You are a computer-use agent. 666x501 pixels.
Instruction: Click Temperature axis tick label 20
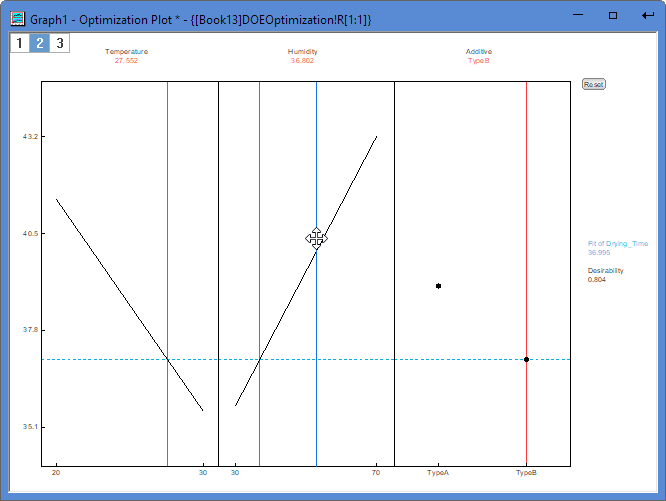(56, 473)
